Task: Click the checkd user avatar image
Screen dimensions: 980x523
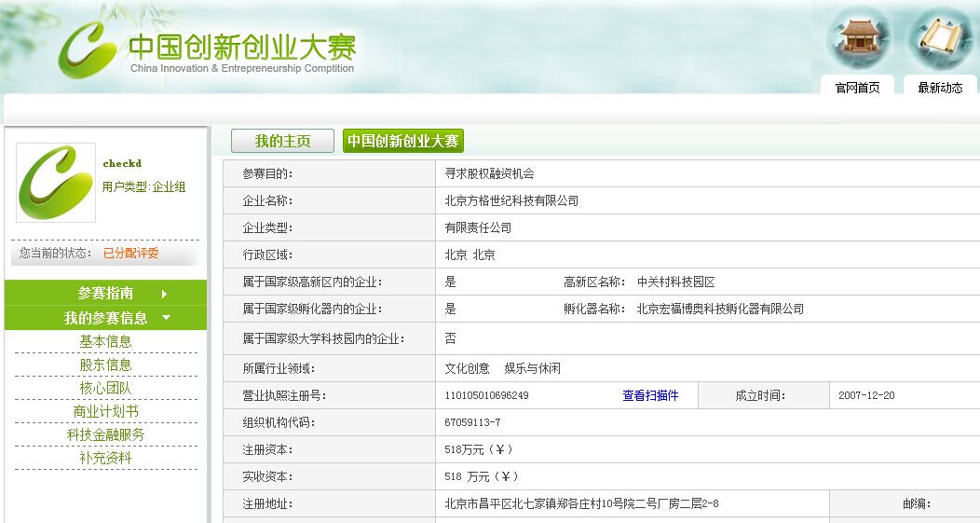Action: pyautogui.click(x=56, y=182)
